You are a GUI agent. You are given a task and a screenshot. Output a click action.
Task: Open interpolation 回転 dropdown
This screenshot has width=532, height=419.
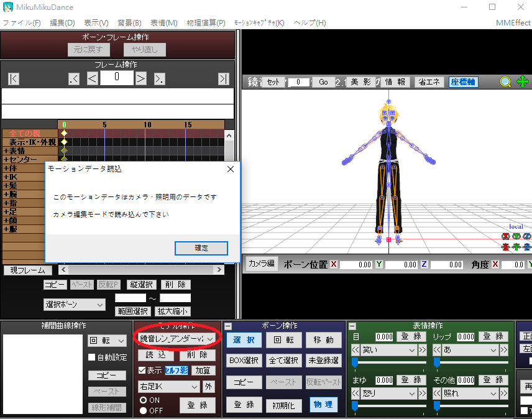coord(107,341)
